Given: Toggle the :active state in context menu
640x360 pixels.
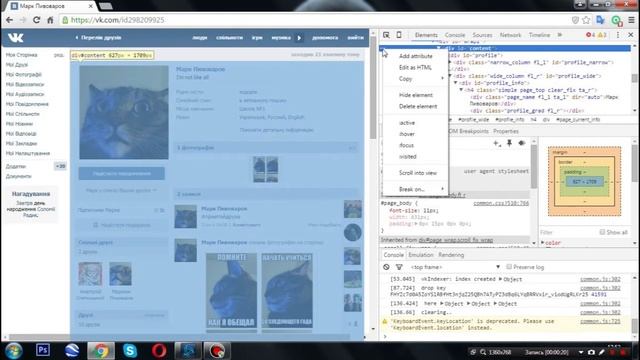Looking at the screenshot, I should tap(407, 123).
